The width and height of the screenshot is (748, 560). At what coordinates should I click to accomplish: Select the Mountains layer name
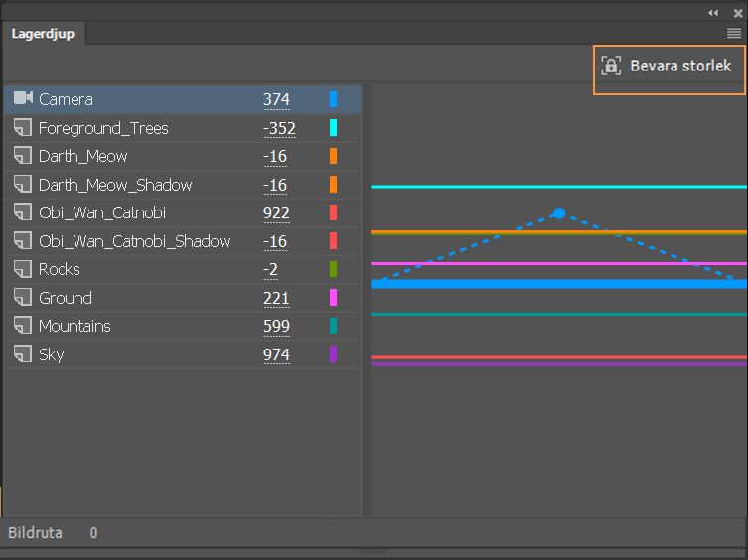[x=75, y=327]
